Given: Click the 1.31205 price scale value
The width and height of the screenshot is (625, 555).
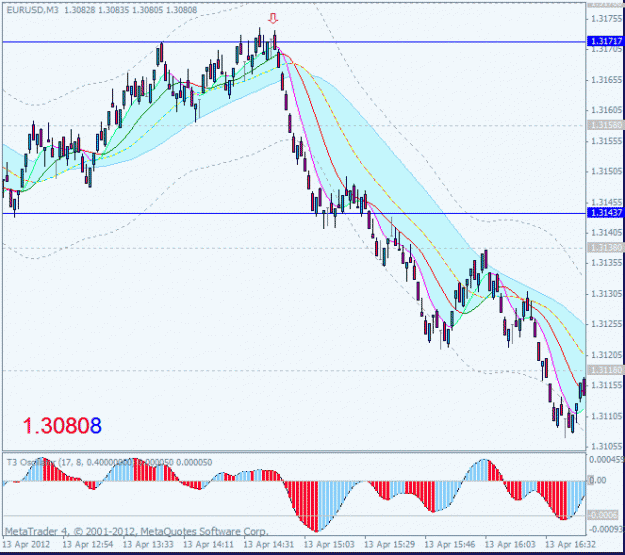Looking at the screenshot, I should 607,354.
